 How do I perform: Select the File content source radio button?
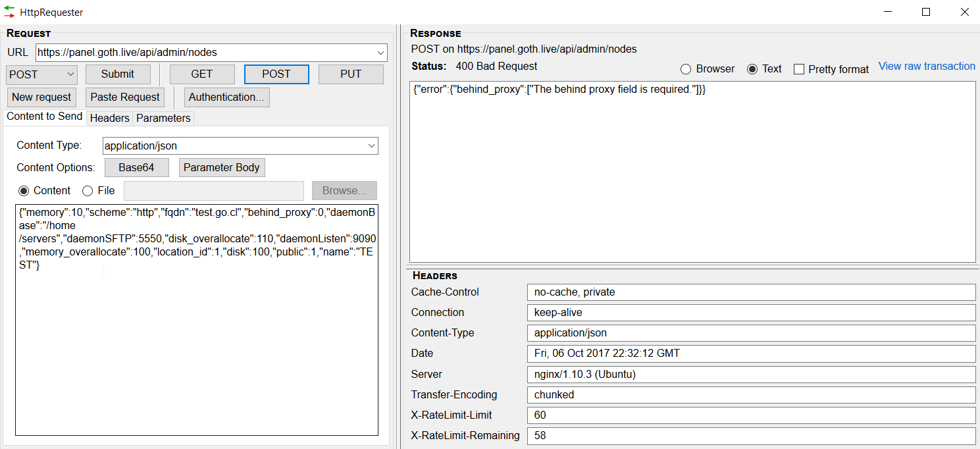88,190
